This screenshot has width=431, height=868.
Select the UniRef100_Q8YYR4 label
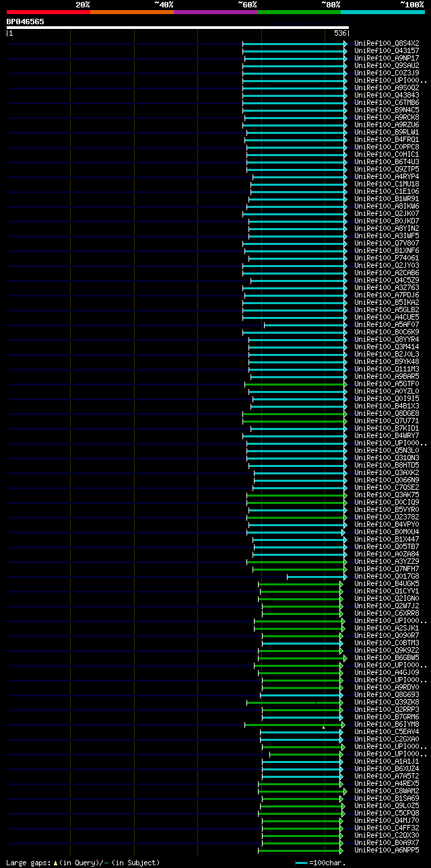click(387, 339)
